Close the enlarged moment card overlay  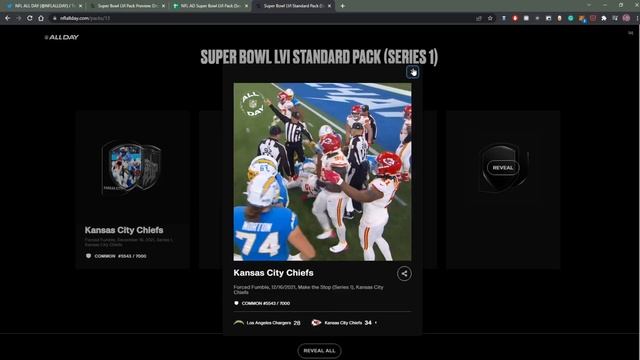[x=412, y=72]
